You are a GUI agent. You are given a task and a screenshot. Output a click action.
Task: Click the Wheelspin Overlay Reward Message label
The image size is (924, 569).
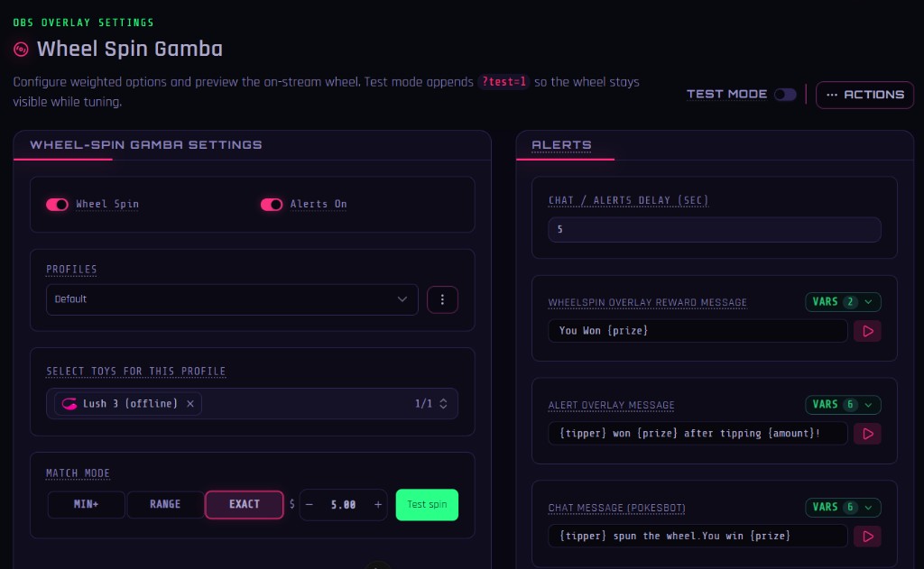[x=648, y=303]
